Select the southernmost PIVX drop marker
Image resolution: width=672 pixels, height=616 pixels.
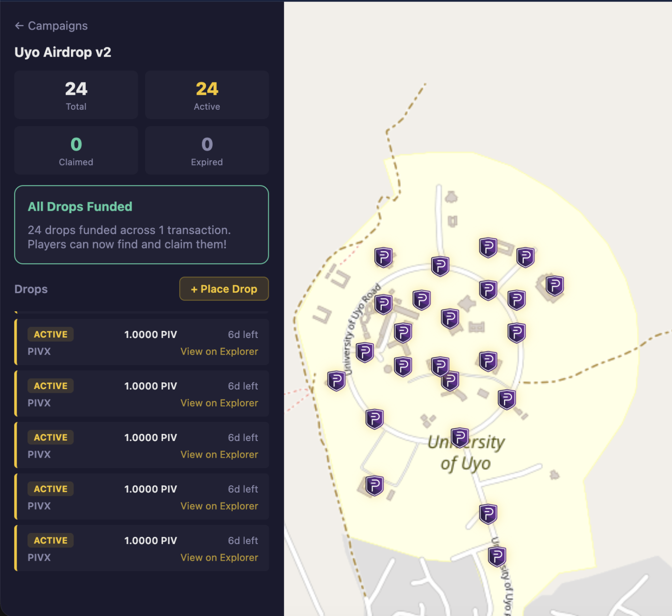point(497,556)
